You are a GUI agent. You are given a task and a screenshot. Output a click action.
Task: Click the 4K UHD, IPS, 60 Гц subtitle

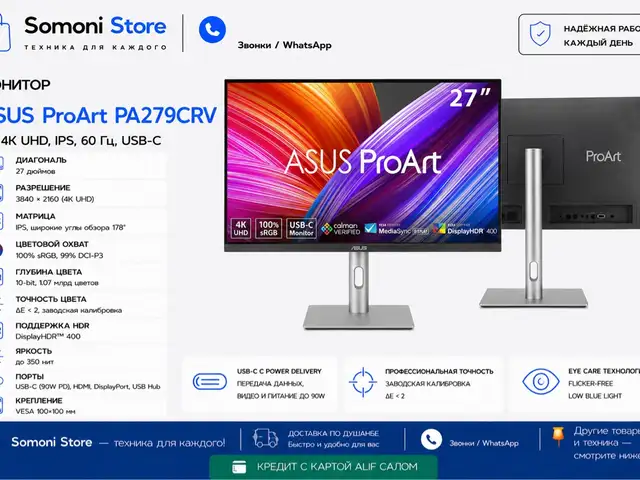81,141
